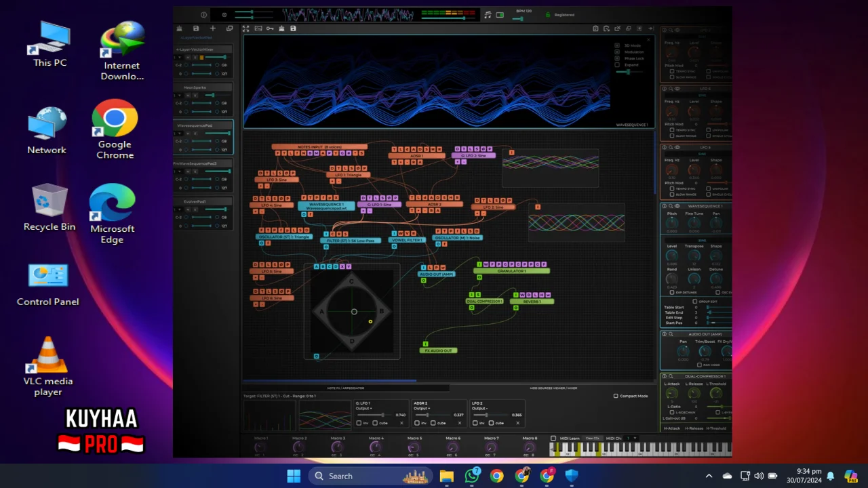
Task: Click the green padlock Registered icon
Action: (548, 14)
